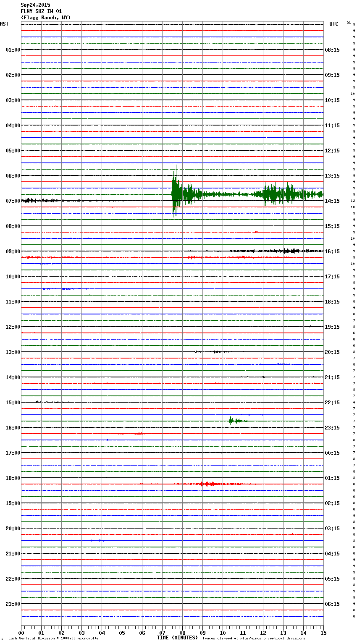Click minute tick label 15 on the bottom axis
Image resolution: width=357 pixels, height=644 pixels.
pyautogui.click(x=323, y=633)
